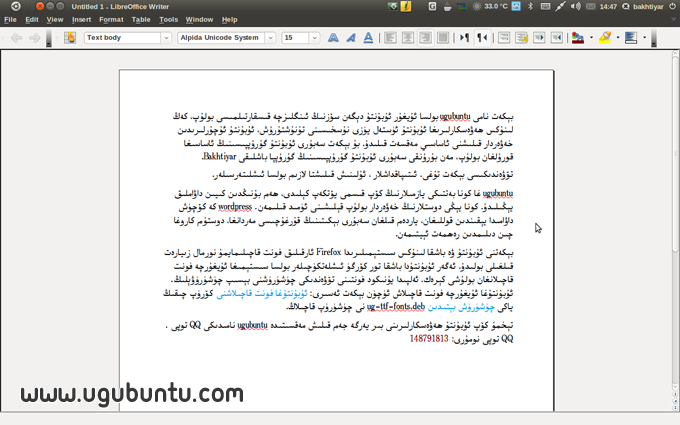Image resolution: width=680 pixels, height=425 pixels.
Task: Click the keyboard layout indicator
Action: click(x=546, y=7)
